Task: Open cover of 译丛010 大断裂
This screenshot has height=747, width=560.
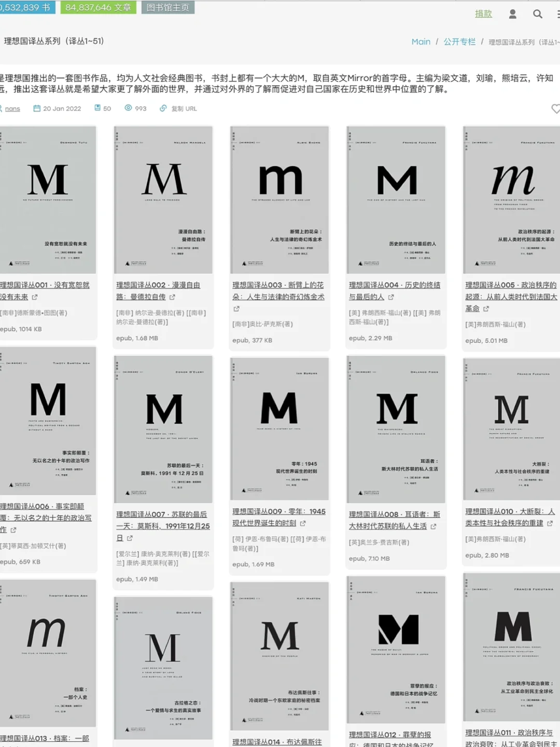Action: (511, 428)
